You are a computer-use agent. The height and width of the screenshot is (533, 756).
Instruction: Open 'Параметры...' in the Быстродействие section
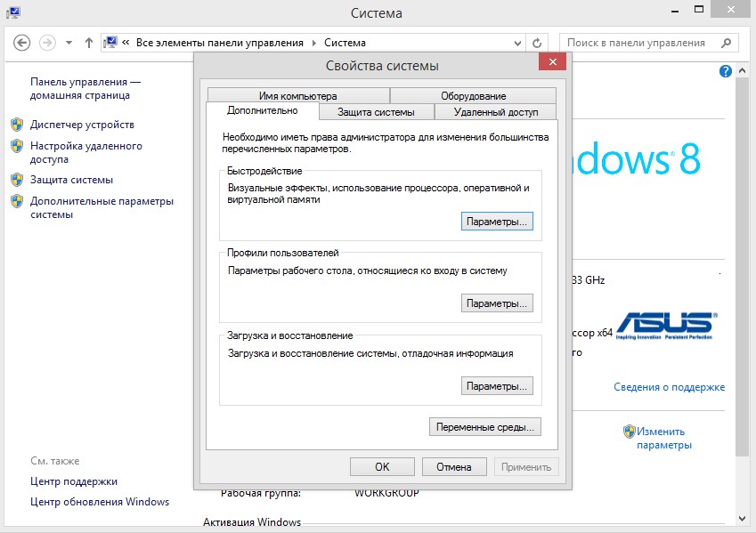point(497,222)
